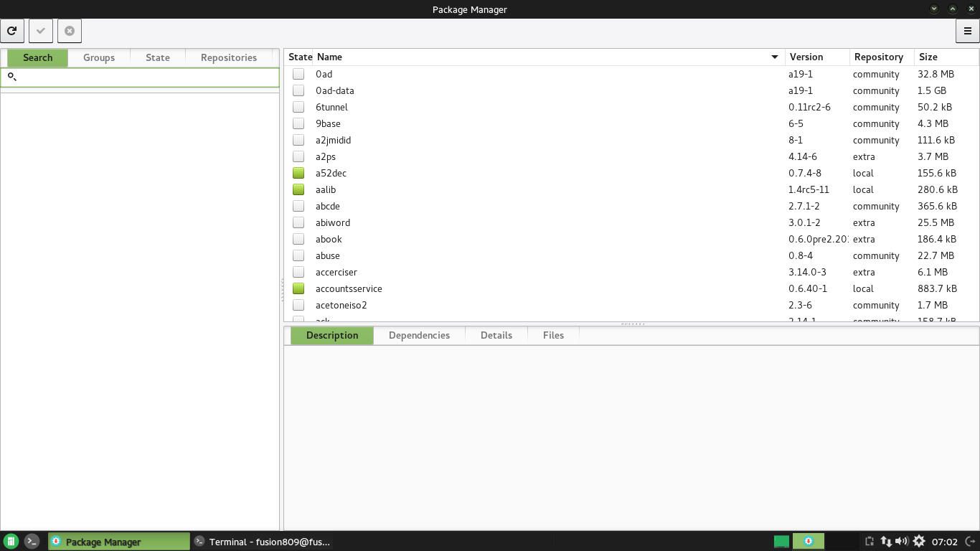Toggle the acetoneiso2 package checkbox

coord(298,305)
